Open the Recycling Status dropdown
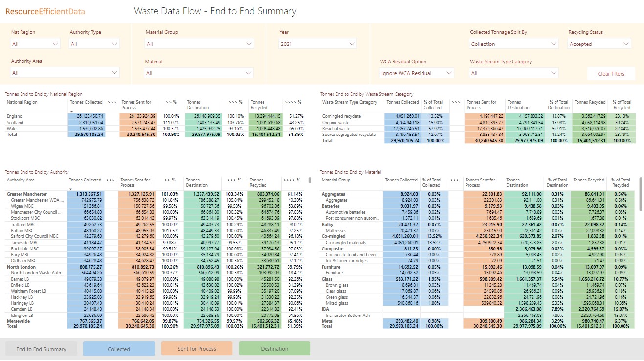This screenshot has width=644, height=361. (600, 44)
